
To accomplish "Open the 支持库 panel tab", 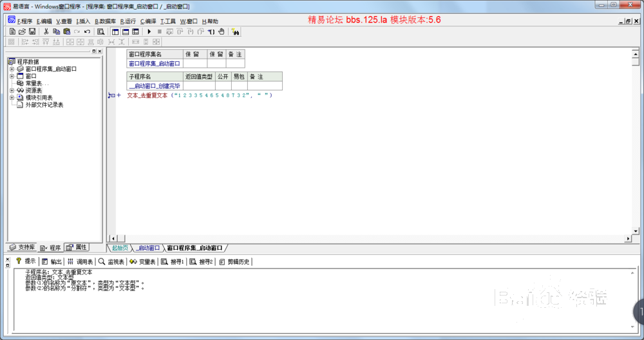I will coord(22,247).
